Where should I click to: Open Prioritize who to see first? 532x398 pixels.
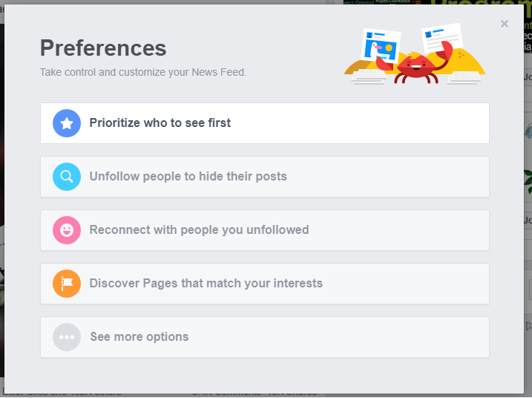coord(265,123)
